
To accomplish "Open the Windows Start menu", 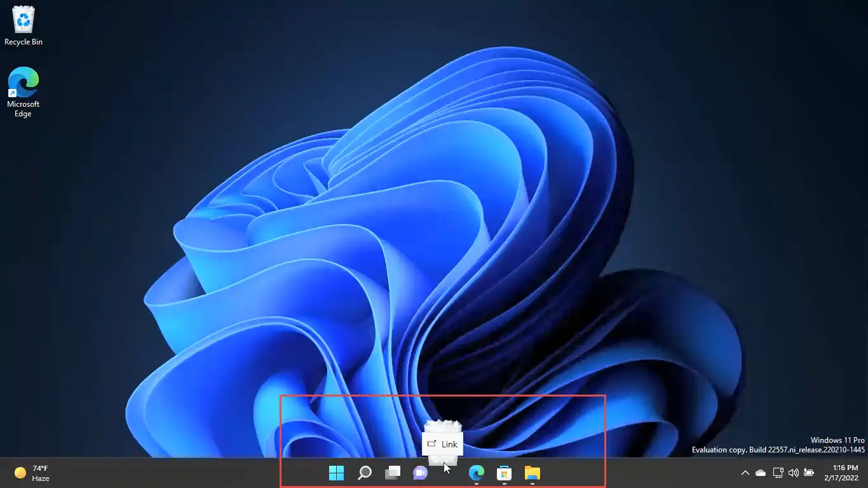I will pos(336,473).
